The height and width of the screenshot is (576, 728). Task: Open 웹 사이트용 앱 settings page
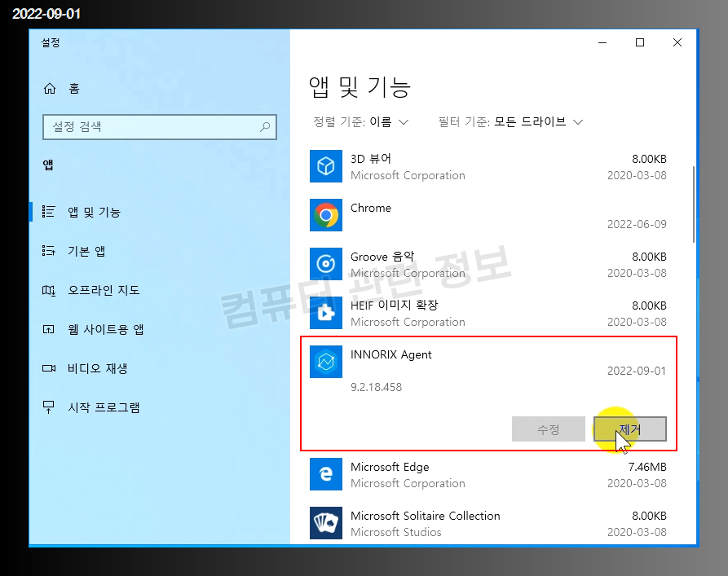(105, 329)
